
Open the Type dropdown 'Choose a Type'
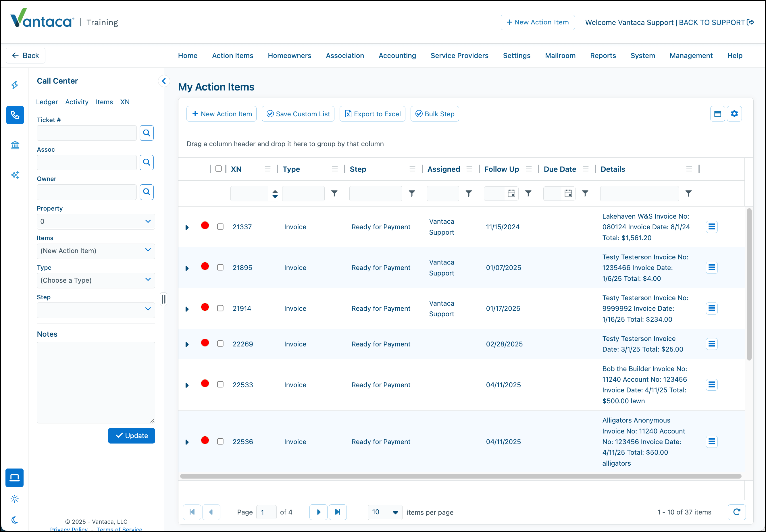96,280
